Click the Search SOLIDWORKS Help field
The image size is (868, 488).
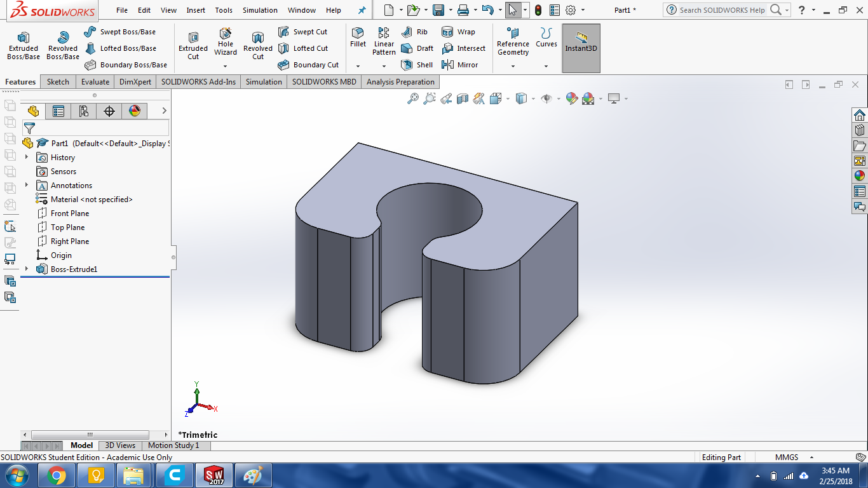click(x=722, y=10)
